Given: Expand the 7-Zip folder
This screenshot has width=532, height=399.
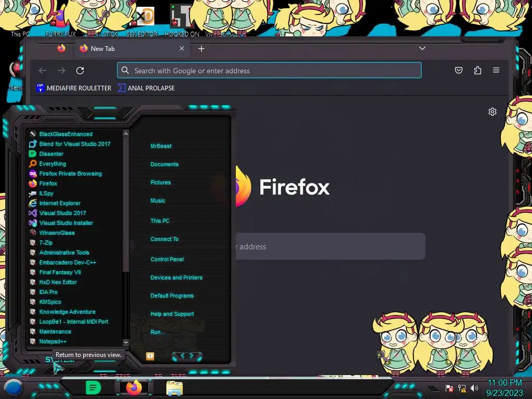Looking at the screenshot, I should pyautogui.click(x=41, y=243).
